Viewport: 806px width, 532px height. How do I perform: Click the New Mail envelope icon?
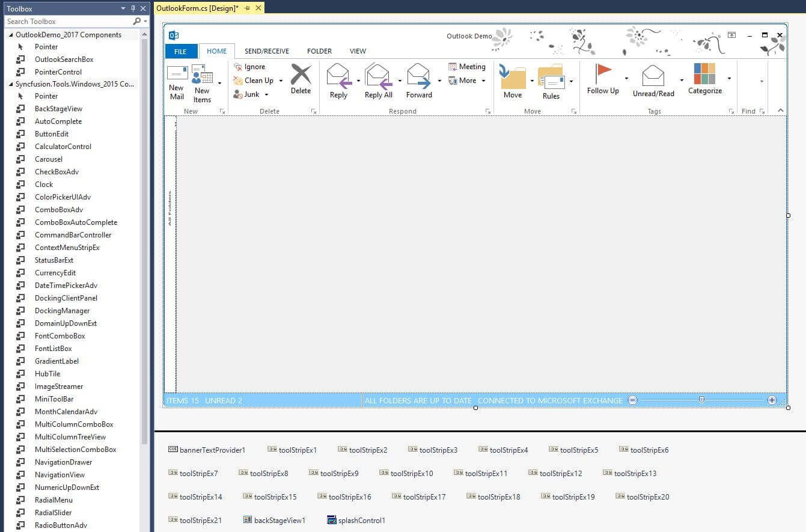[177, 73]
